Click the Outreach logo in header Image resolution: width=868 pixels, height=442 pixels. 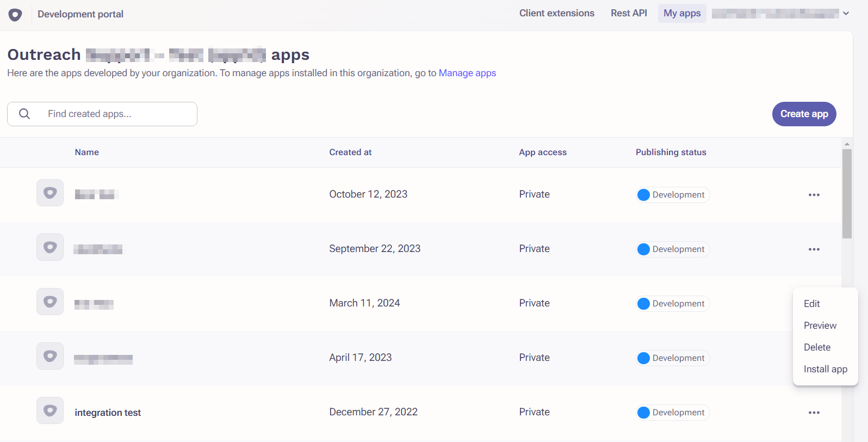click(x=15, y=15)
